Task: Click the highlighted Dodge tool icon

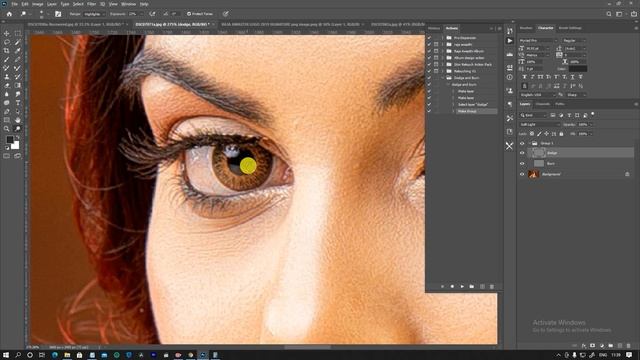Action: coord(18,129)
